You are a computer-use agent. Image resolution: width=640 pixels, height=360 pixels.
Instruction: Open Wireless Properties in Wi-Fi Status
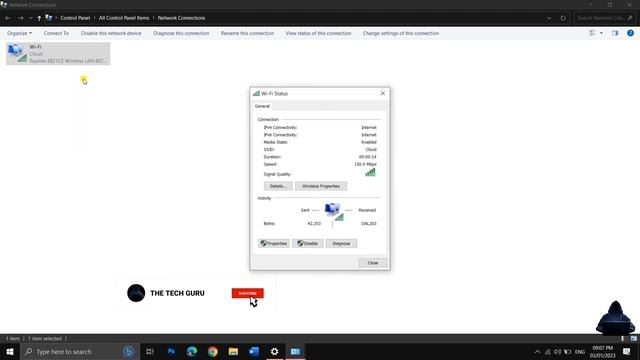321,186
